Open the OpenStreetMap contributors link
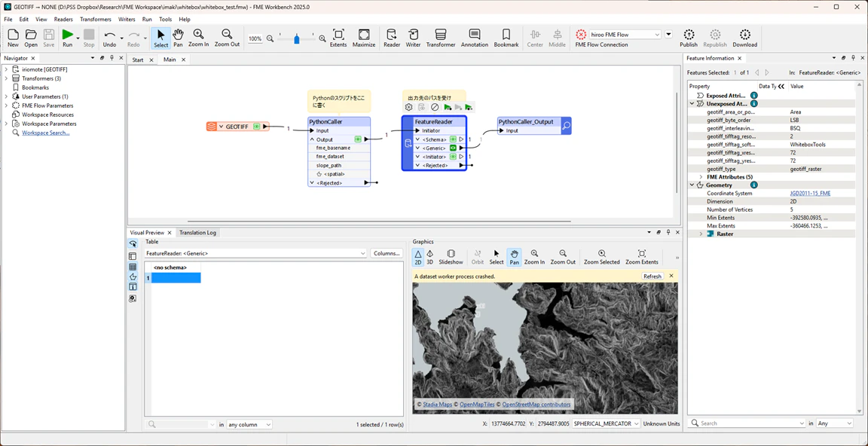Viewport: 868px width, 446px height. pos(536,405)
